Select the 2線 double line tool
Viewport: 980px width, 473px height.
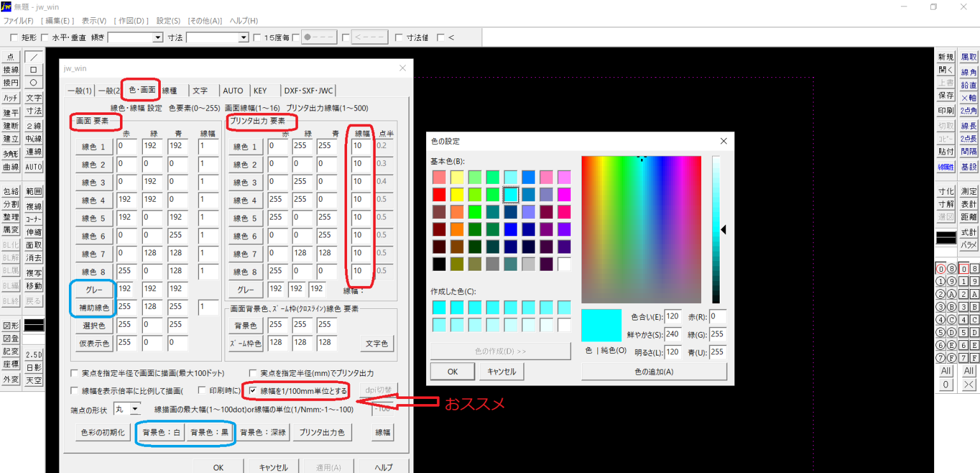click(34, 125)
